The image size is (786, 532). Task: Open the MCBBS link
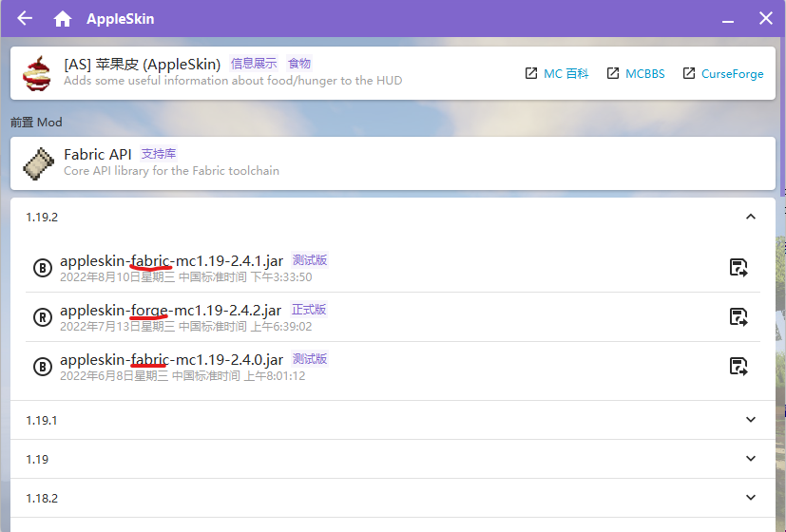click(x=636, y=73)
